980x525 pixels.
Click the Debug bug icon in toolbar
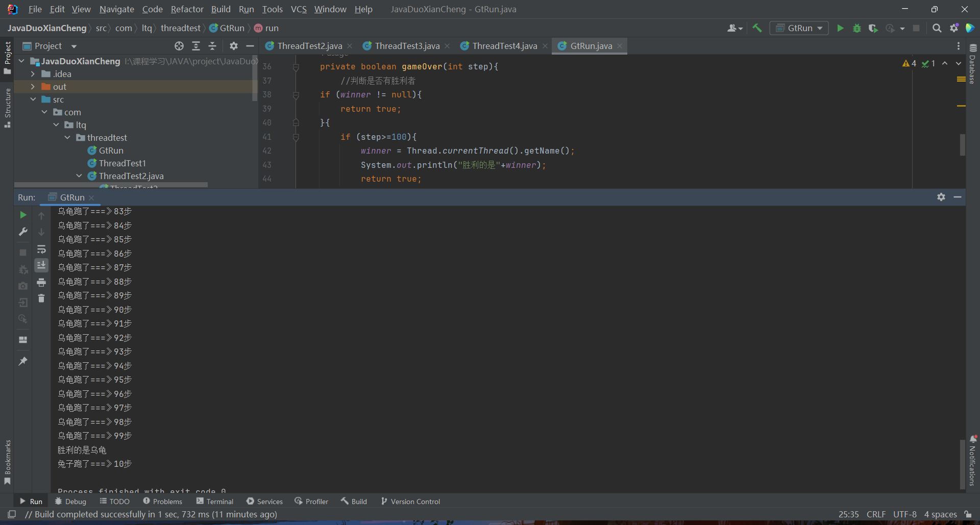point(857,29)
